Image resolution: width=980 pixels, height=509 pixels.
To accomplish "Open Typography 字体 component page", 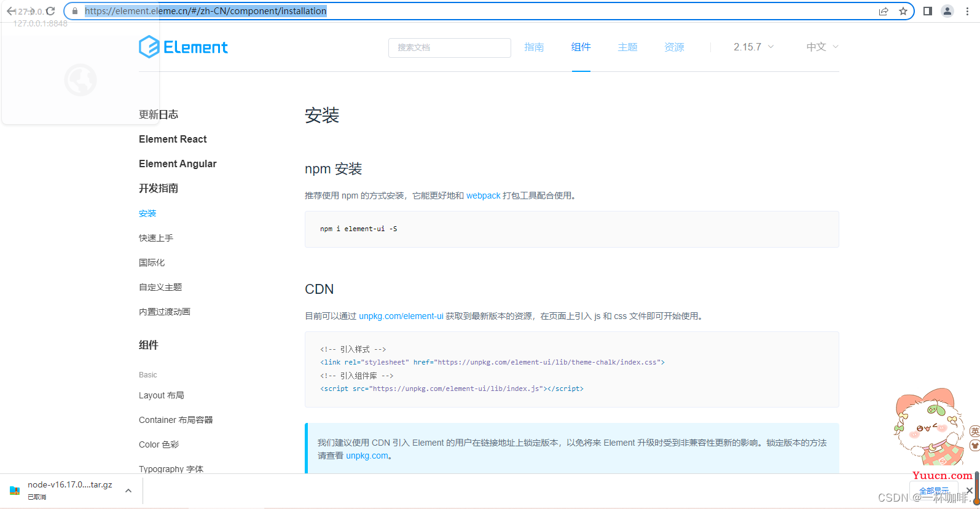I will (x=171, y=468).
